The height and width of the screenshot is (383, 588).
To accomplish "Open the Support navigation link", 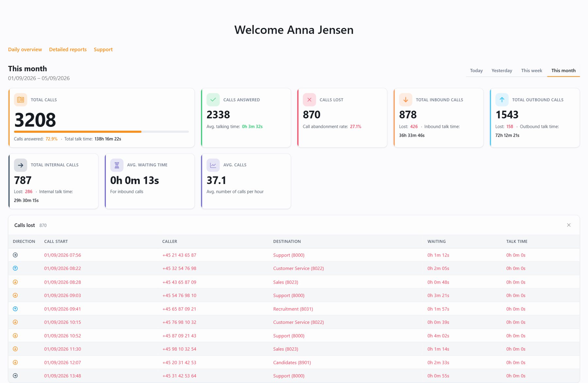I will (103, 49).
